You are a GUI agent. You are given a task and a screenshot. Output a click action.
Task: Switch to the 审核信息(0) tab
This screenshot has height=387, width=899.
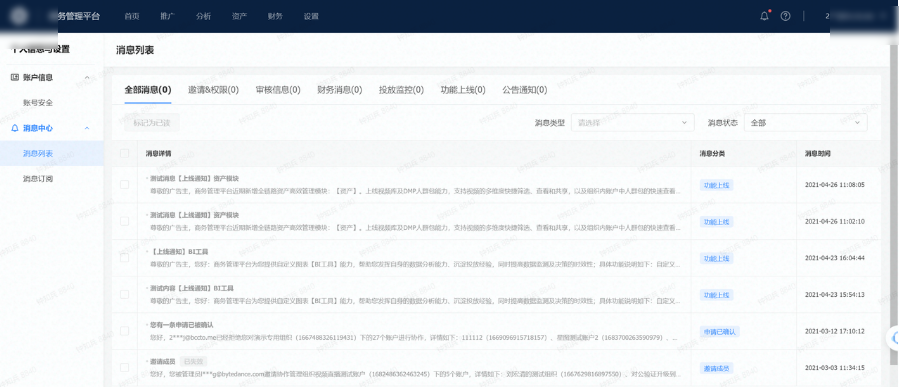[278, 90]
